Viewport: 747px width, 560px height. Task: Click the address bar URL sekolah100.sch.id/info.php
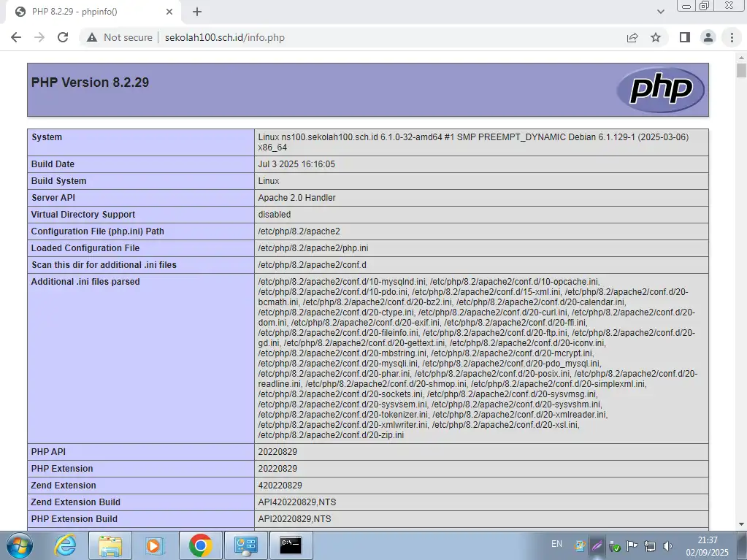coord(225,38)
